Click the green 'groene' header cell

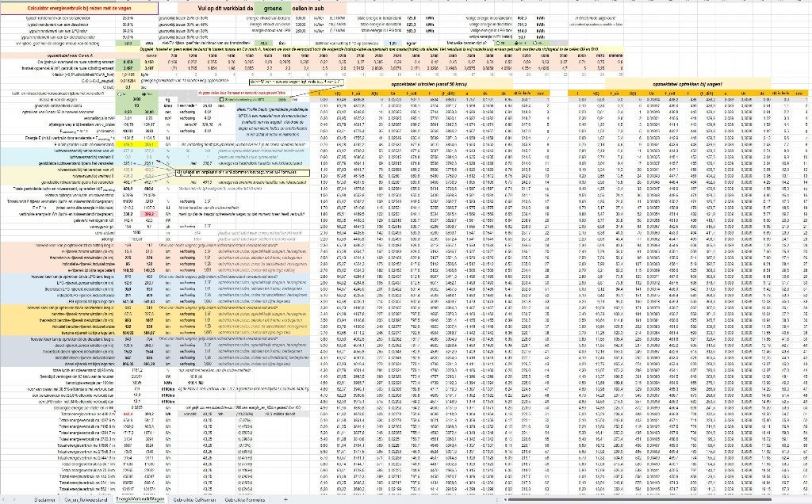[273, 8]
